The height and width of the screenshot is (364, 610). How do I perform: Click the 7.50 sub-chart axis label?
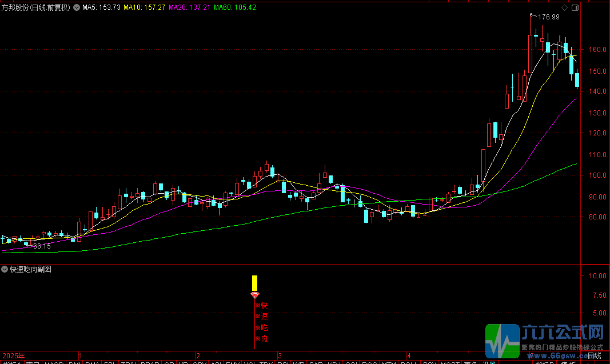[x=600, y=295]
